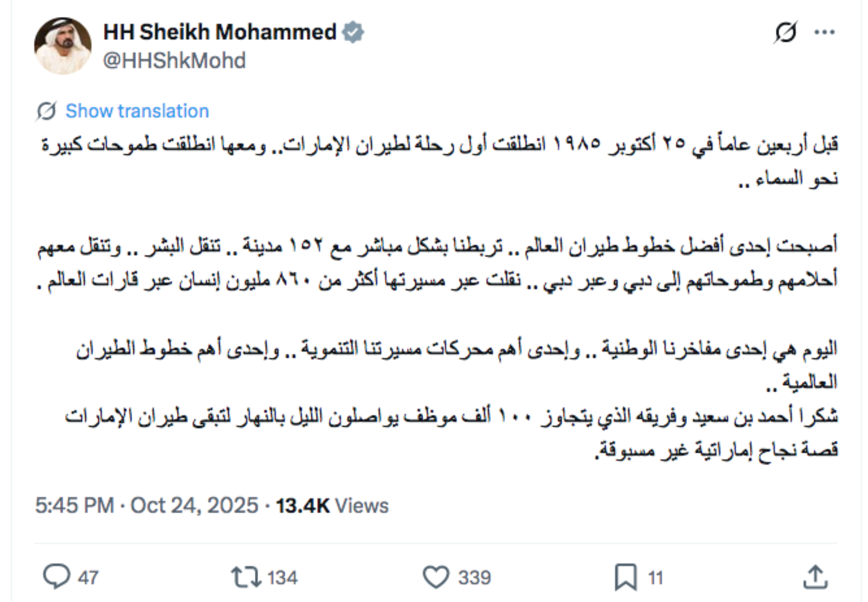Image resolution: width=868 pixels, height=602 pixels.
Task: Open the @HHShkMohd handle link
Action: (x=175, y=61)
